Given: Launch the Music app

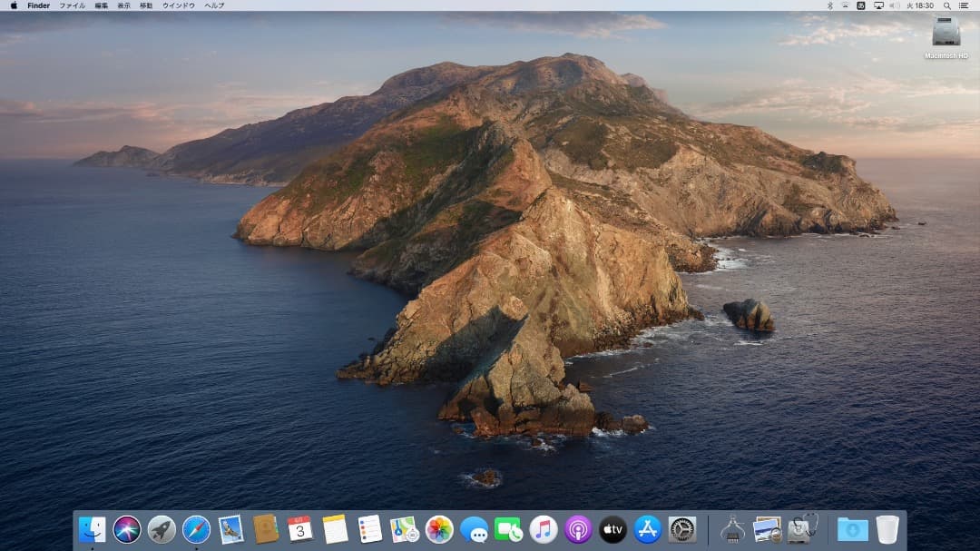Looking at the screenshot, I should 544,529.
